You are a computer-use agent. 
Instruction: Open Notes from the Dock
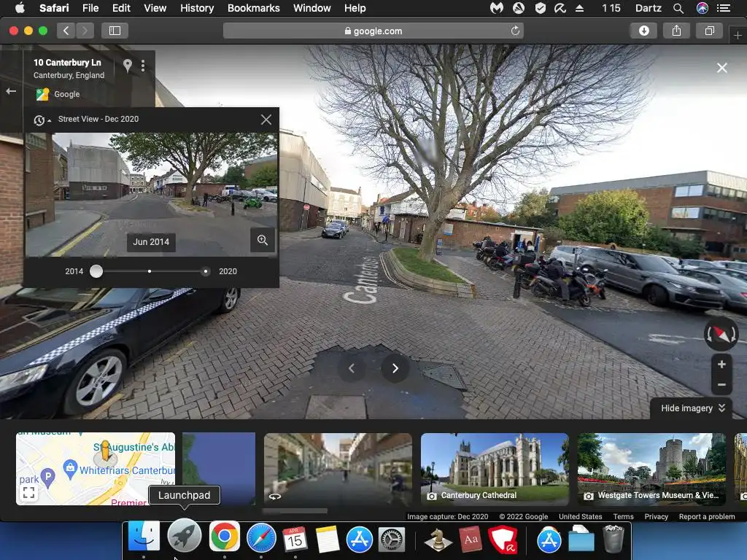(x=327, y=539)
